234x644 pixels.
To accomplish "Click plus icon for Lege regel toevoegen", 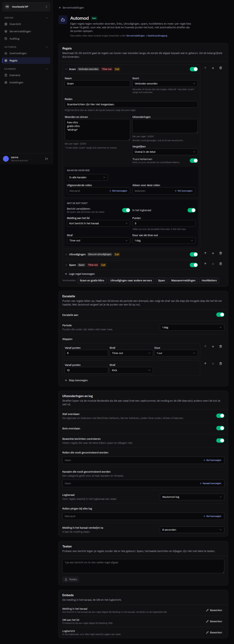I will point(66,274).
